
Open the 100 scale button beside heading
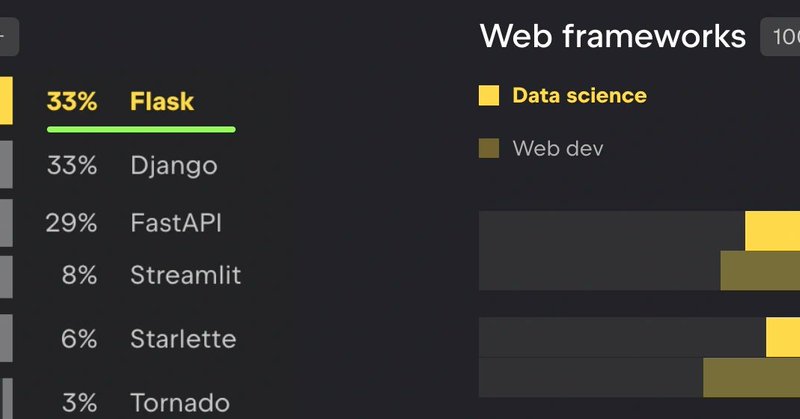point(780,37)
